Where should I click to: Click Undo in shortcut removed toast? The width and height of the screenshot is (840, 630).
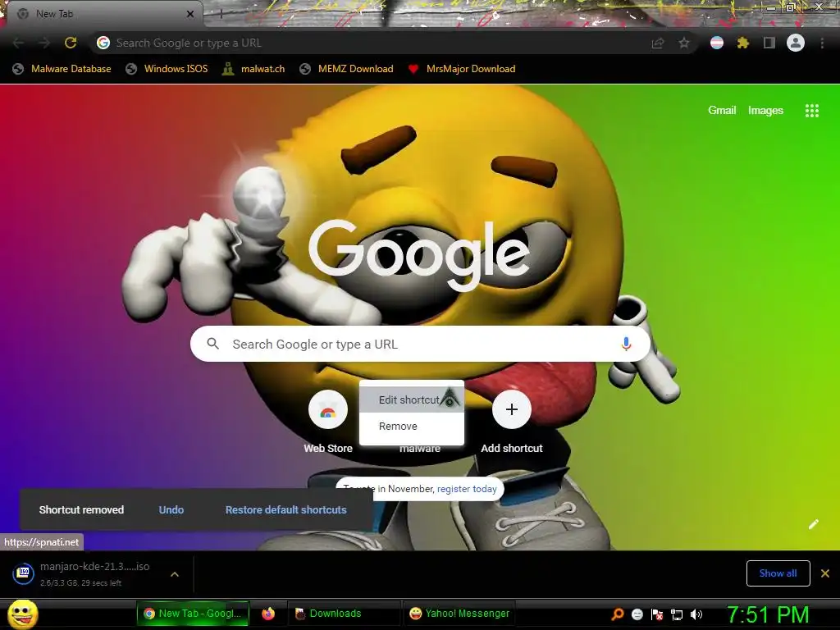pos(171,510)
